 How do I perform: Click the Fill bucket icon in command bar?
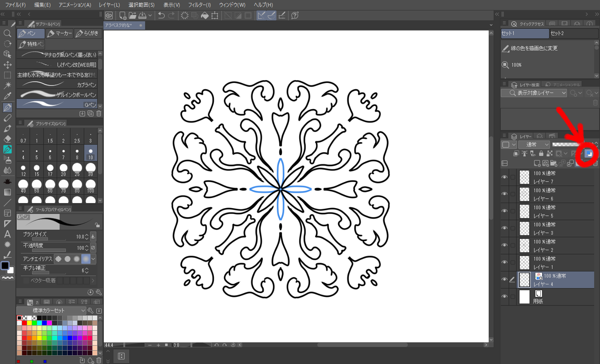pyautogui.click(x=205, y=15)
